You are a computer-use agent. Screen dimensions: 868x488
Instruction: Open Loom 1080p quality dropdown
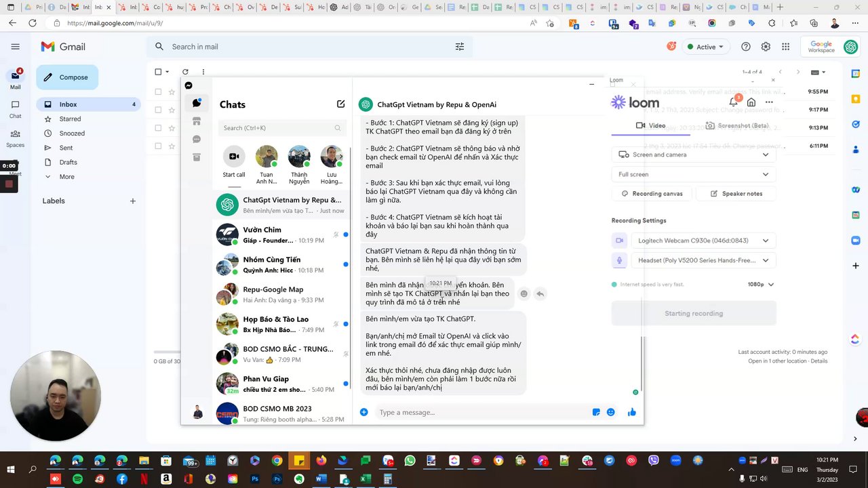click(x=761, y=285)
